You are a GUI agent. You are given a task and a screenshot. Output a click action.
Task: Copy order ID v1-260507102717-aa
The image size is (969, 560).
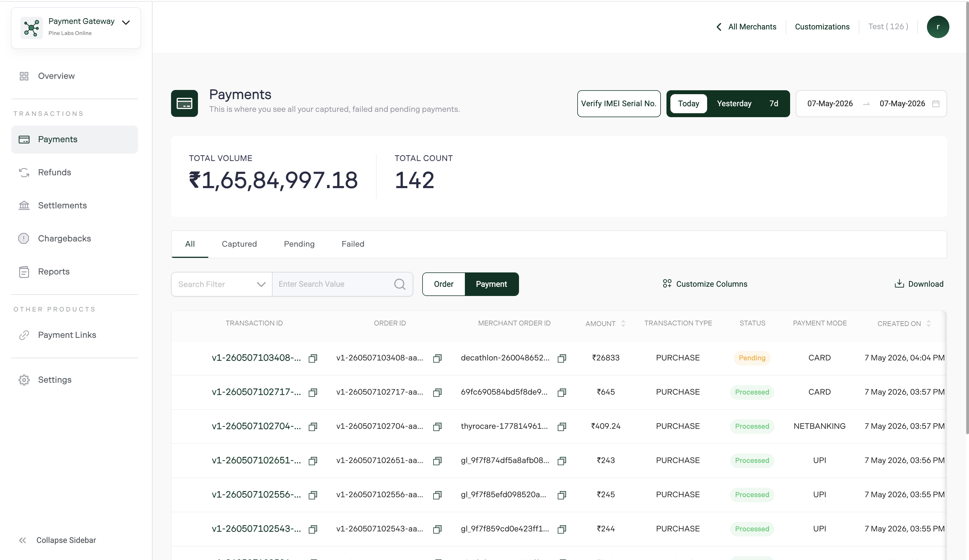(437, 392)
